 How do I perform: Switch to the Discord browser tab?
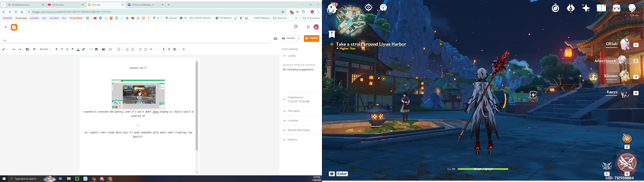[145, 5]
